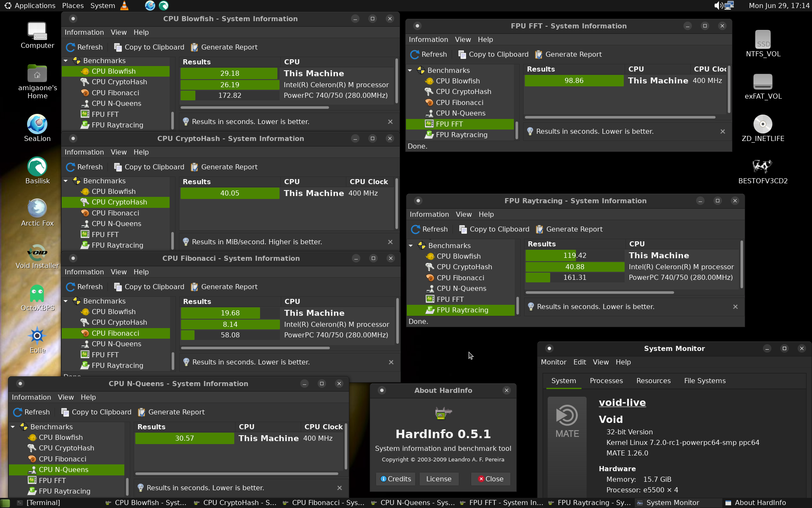Screen dimensions: 812x508
Task: Select CPU N-Queens in FPU Raytracing window tree
Action: pyautogui.click(x=461, y=289)
